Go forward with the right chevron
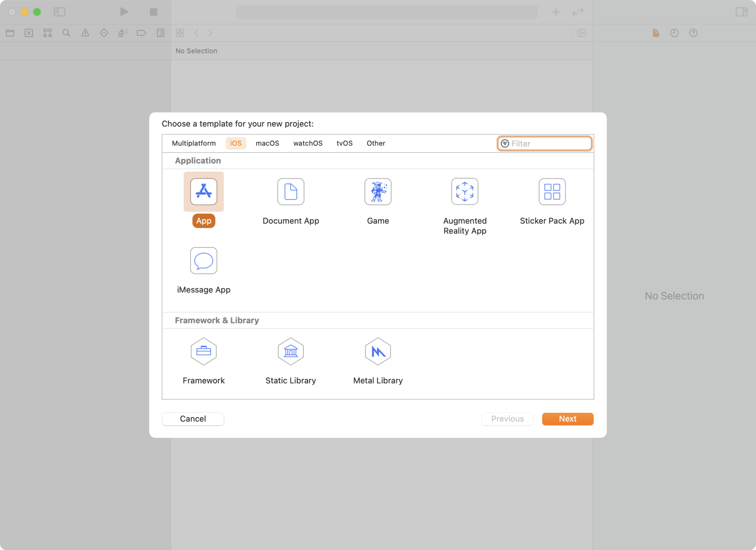This screenshot has height=550, width=756. coord(210,33)
